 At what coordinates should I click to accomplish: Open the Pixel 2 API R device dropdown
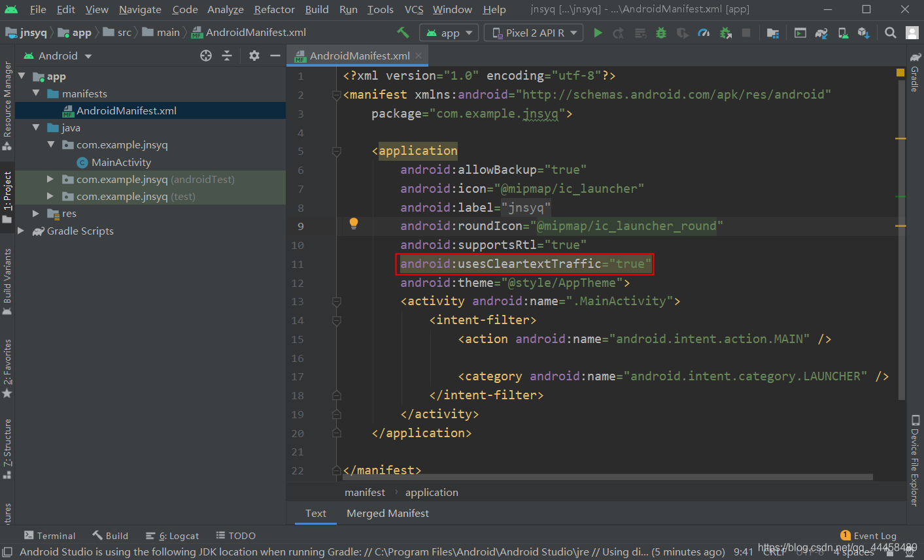pyautogui.click(x=534, y=33)
